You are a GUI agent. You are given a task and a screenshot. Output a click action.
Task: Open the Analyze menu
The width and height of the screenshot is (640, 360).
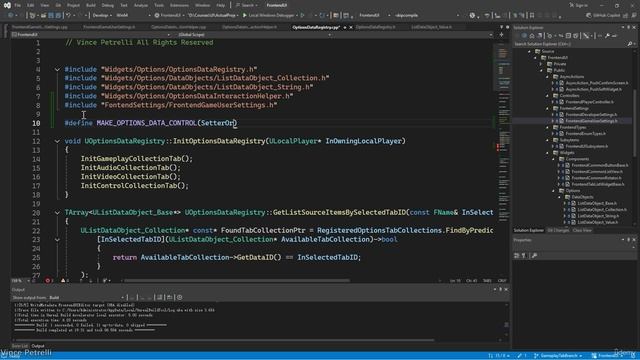[x=141, y=5]
